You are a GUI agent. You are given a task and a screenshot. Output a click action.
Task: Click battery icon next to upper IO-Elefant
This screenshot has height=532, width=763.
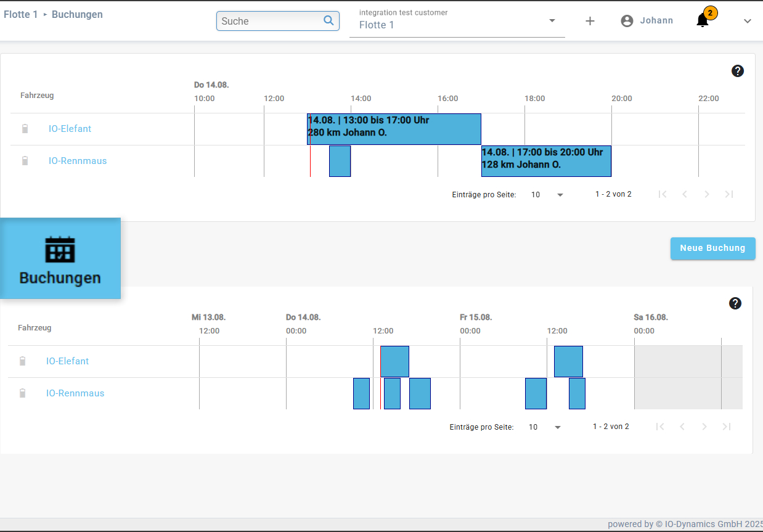point(25,129)
